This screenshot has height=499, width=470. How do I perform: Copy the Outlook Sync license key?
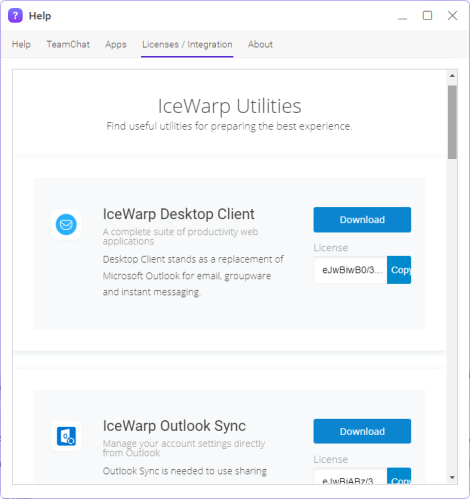(399, 476)
